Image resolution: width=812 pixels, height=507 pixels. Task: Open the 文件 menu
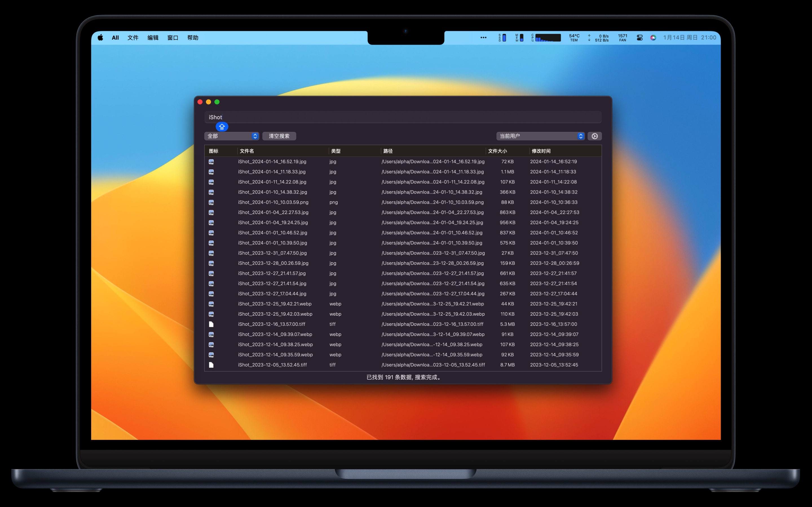point(133,37)
